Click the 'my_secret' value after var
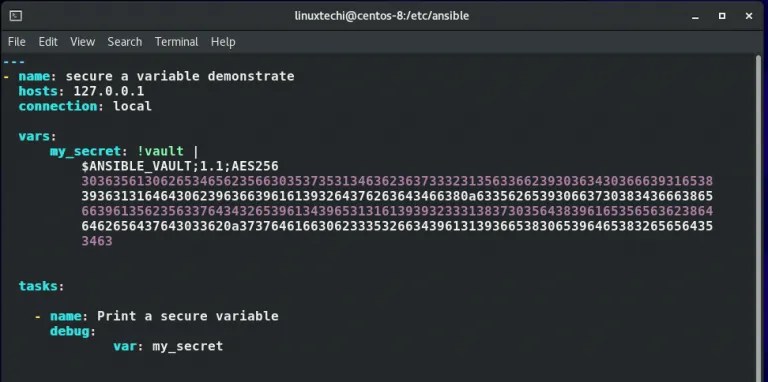 click(188, 347)
